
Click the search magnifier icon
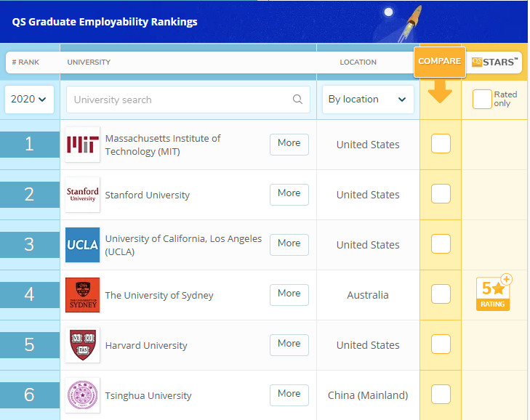point(297,100)
